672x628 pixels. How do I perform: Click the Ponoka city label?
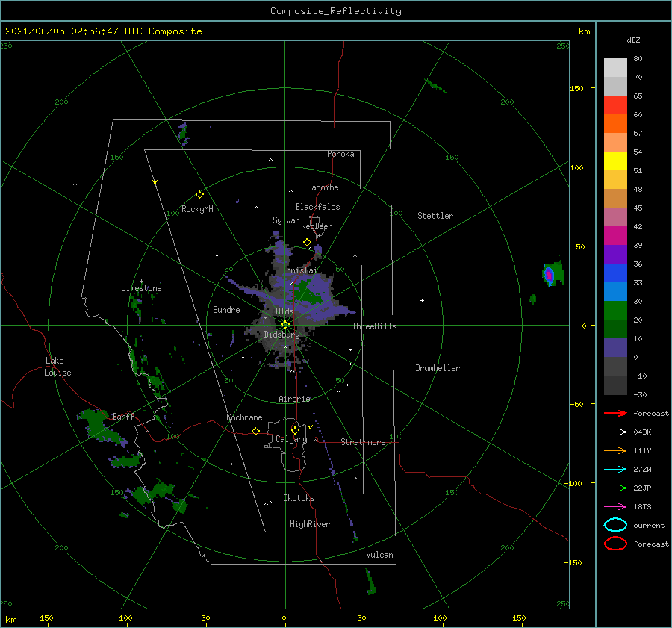point(340,154)
